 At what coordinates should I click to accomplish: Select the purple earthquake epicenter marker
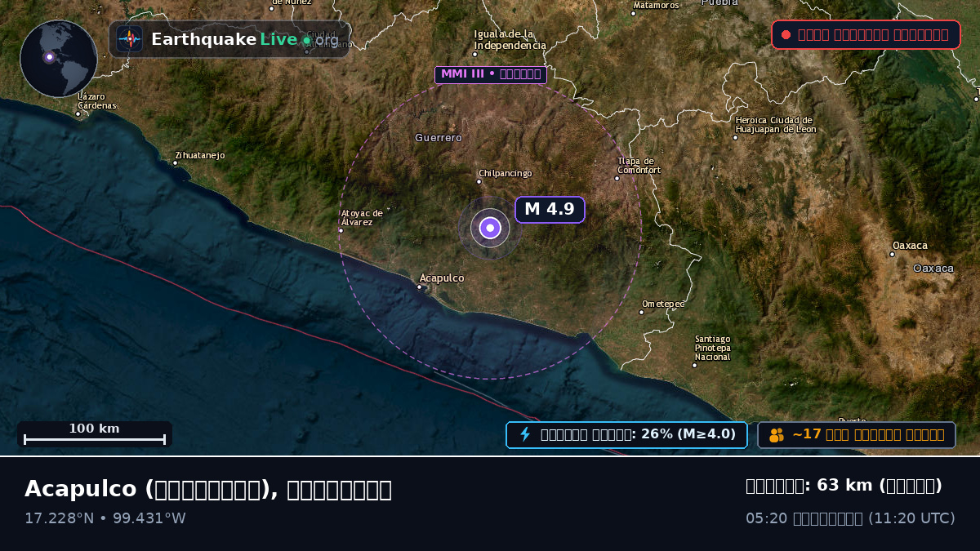click(x=490, y=228)
